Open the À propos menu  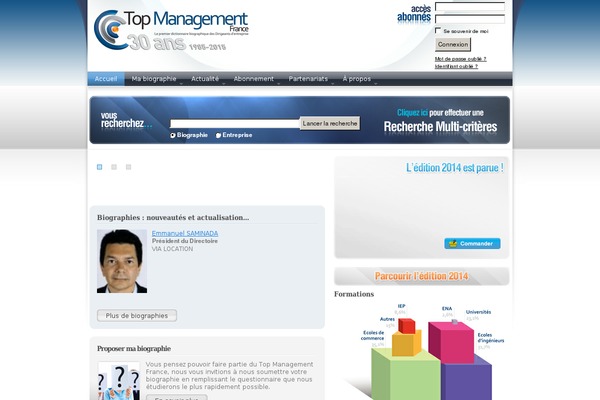pos(357,79)
